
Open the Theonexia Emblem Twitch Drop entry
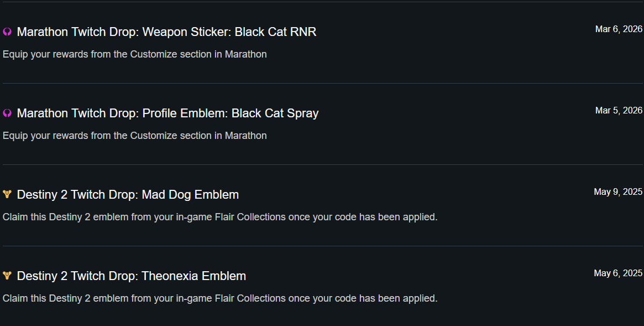pyautogui.click(x=132, y=276)
